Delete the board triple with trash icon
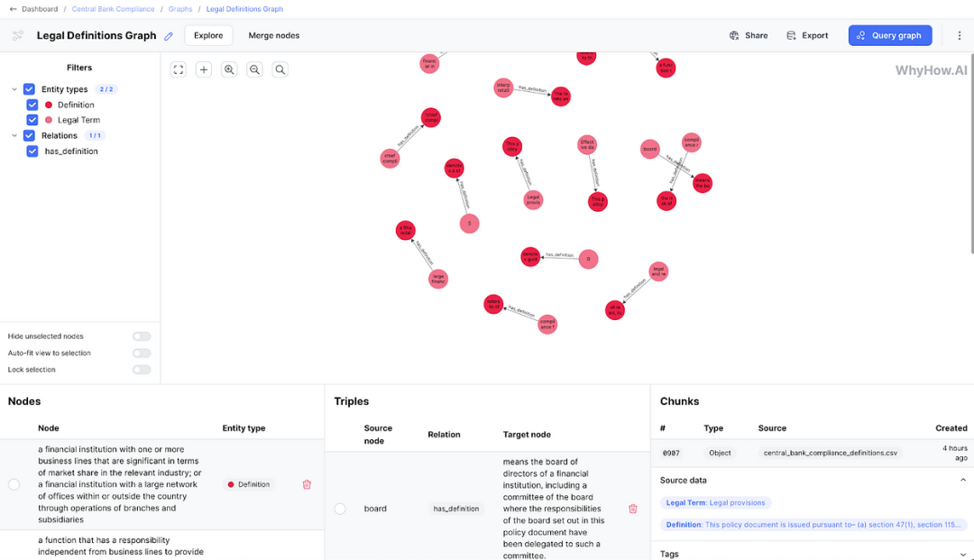This screenshot has height=560, width=974. 632,509
